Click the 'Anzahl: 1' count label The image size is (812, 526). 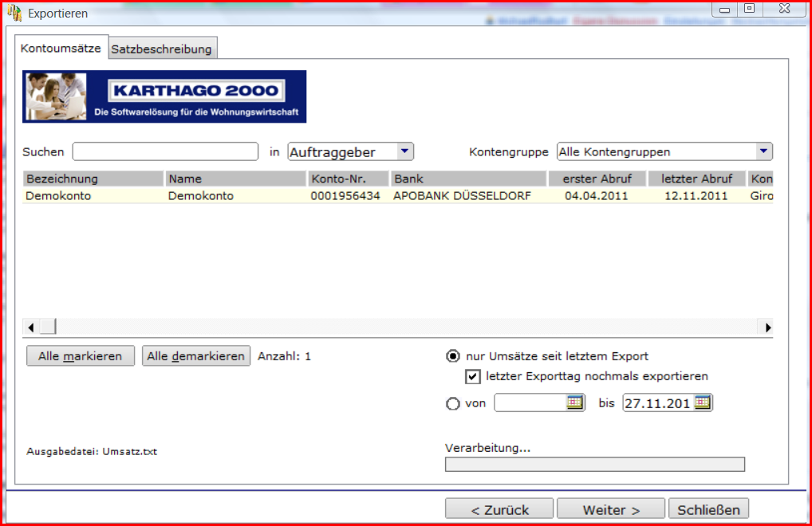[x=284, y=356]
